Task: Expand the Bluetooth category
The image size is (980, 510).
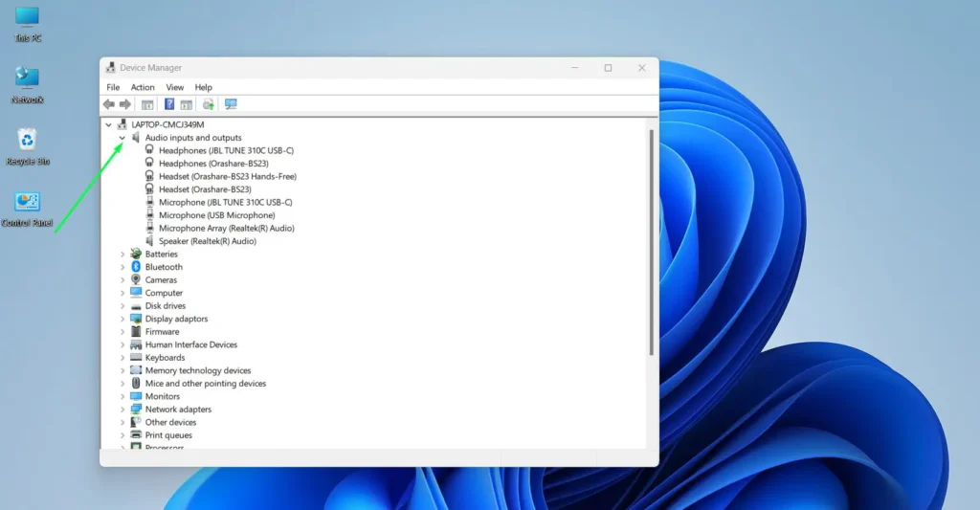Action: pyautogui.click(x=122, y=267)
